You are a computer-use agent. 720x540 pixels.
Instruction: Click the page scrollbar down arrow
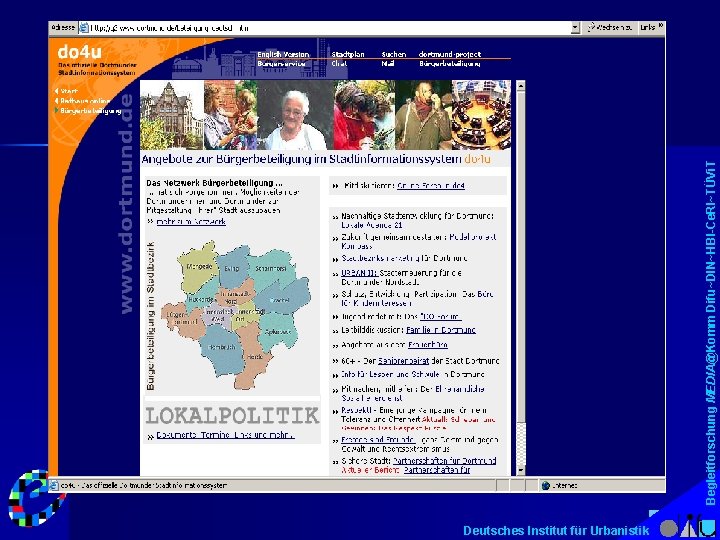click(520, 470)
